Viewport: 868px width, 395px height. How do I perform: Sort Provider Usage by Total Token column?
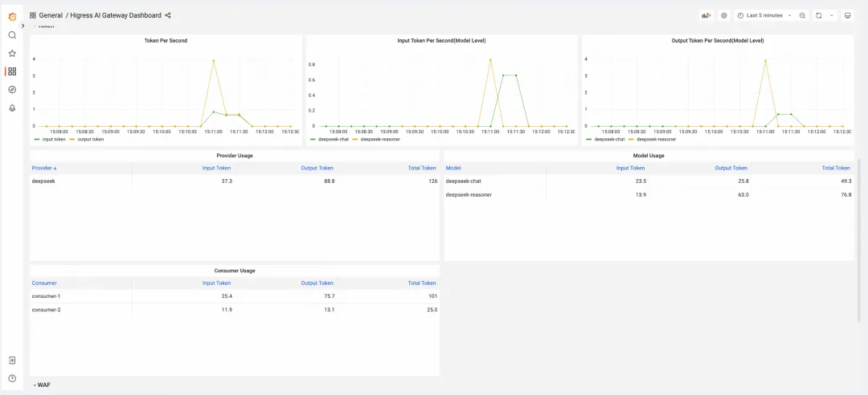pyautogui.click(x=422, y=168)
